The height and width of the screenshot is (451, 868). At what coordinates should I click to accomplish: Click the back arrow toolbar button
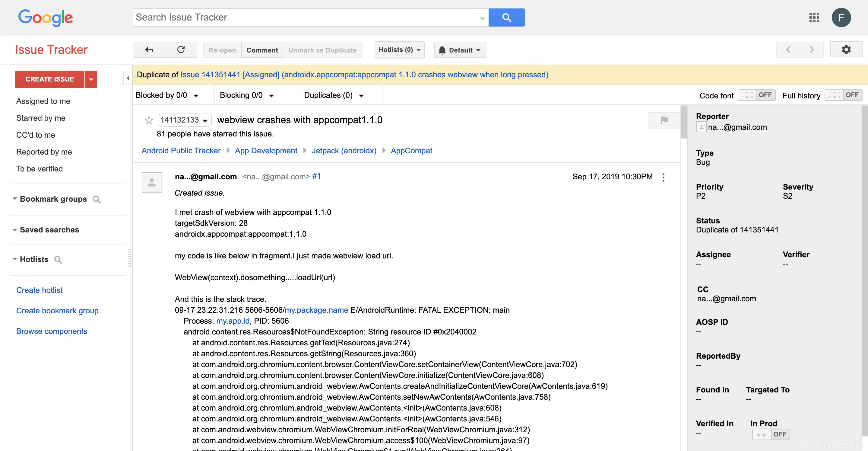click(149, 50)
